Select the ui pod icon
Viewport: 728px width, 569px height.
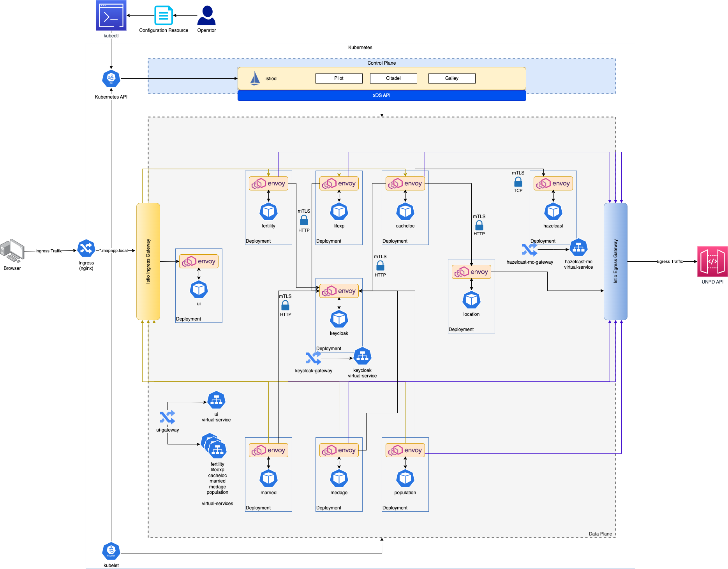(199, 289)
